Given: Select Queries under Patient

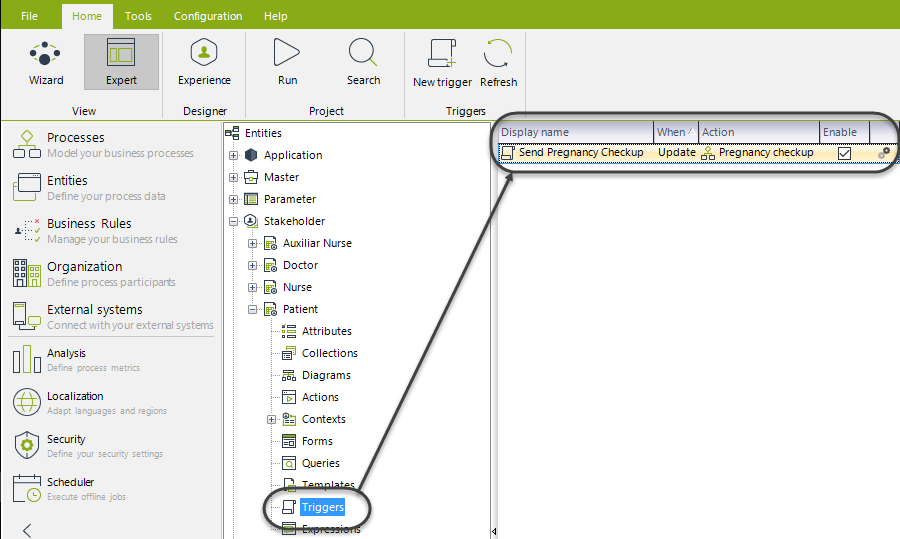Looking at the screenshot, I should pos(320,463).
